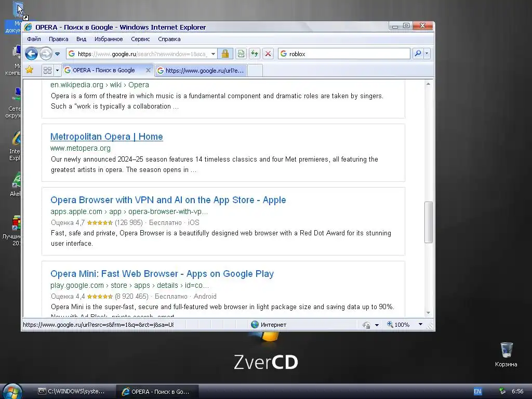The width and height of the screenshot is (532, 399).
Task: Open the recent pages dropdown beside Forward
Action: point(57,54)
